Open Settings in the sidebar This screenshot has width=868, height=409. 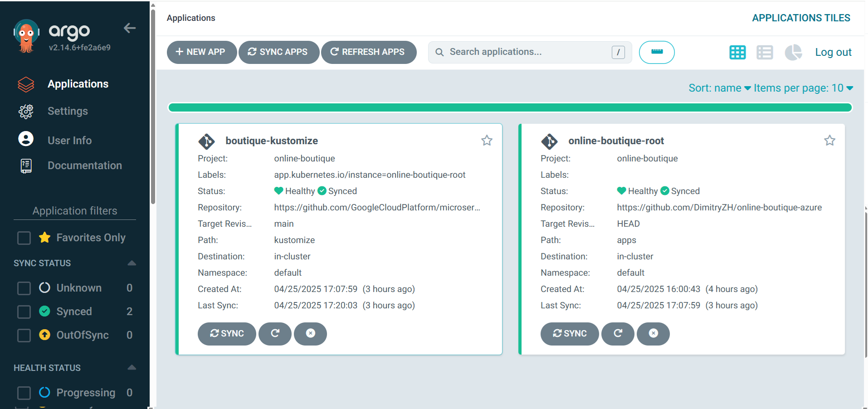pyautogui.click(x=68, y=111)
